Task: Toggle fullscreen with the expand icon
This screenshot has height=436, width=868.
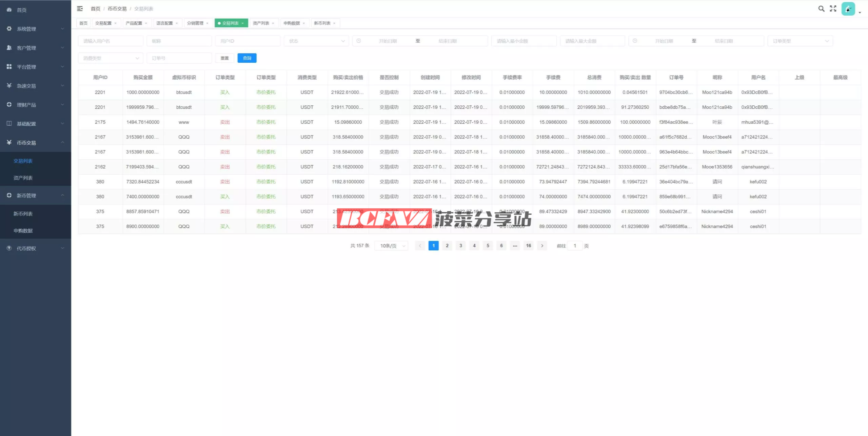Action: coord(833,9)
